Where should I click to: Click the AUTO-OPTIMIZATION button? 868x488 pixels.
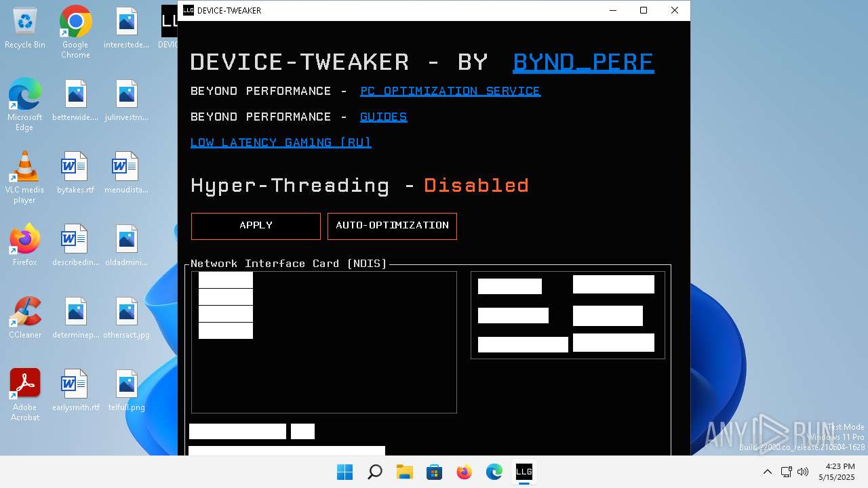[x=392, y=226]
